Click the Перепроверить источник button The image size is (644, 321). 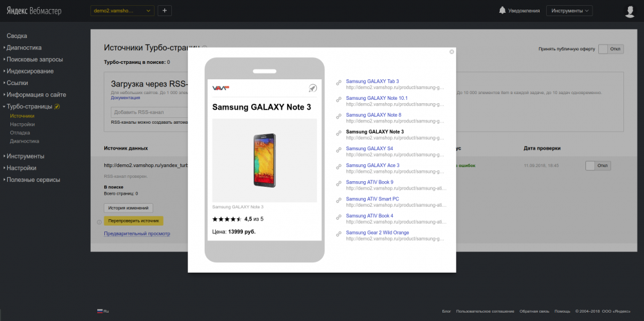pos(133,220)
